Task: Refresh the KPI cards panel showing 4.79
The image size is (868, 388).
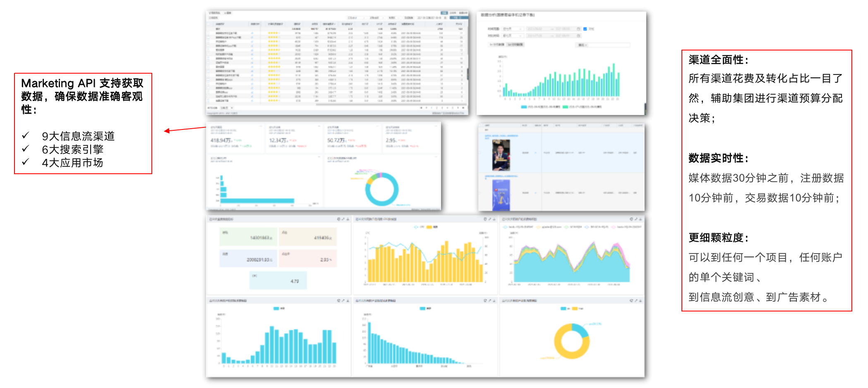Action: click(338, 219)
